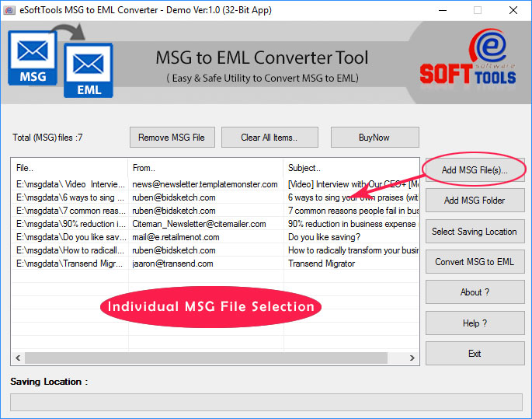Open Select Saving Location dialog
The height and width of the screenshot is (419, 532).
coord(475,231)
